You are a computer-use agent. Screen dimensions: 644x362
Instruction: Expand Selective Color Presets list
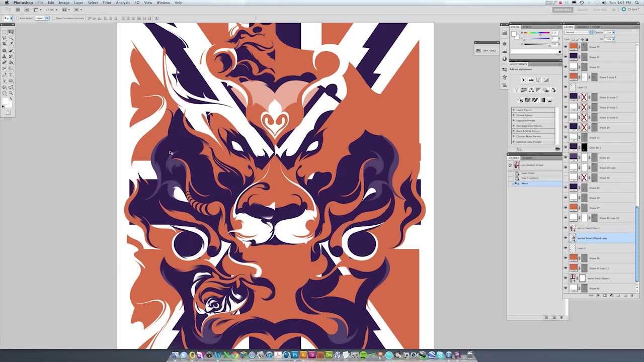point(513,142)
